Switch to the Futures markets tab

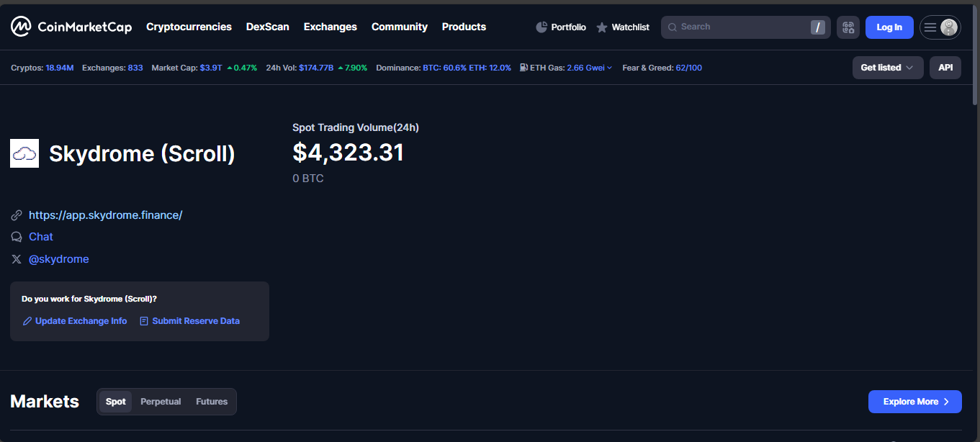212,402
